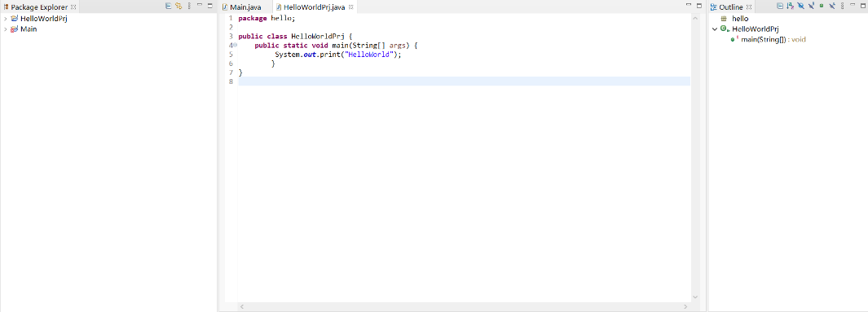This screenshot has width=868, height=312.
Task: Click "System" in the print statement
Action: [287, 55]
